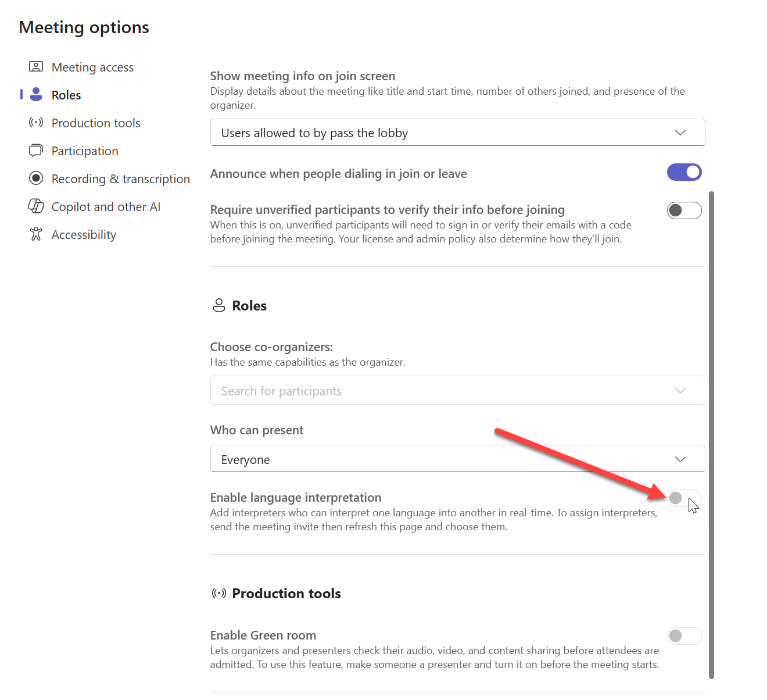Click the Roles section heading icon
Screen dimensions: 767x700
[219, 306]
